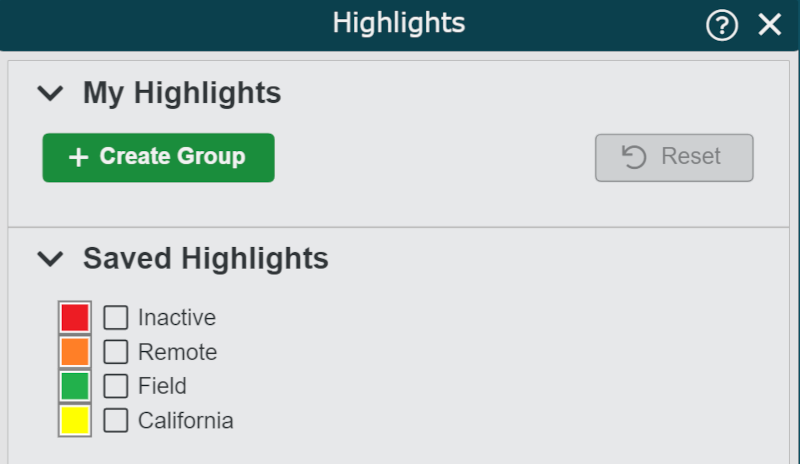Click the California highlight label

point(186,420)
